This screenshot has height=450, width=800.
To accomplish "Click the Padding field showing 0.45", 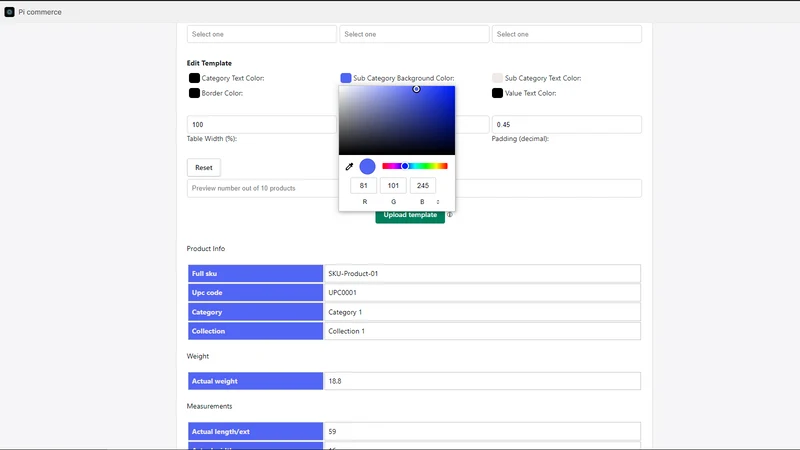I will click(x=567, y=124).
